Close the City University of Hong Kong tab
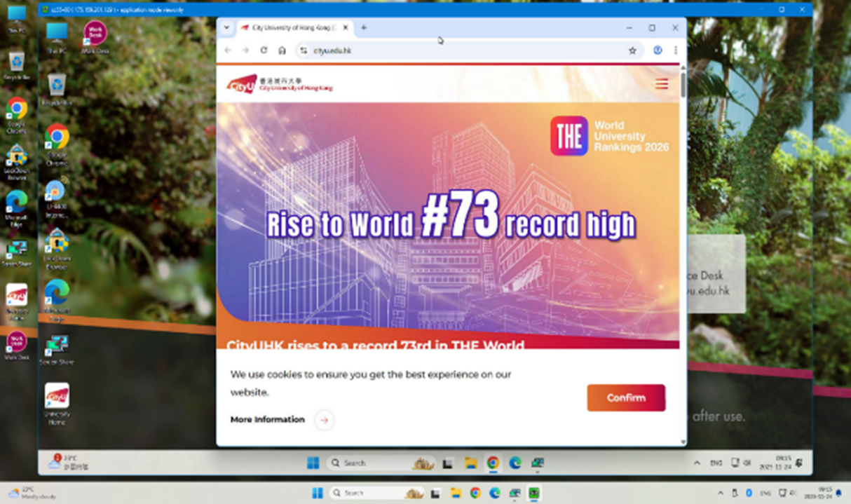This screenshot has height=504, width=851. [x=345, y=28]
